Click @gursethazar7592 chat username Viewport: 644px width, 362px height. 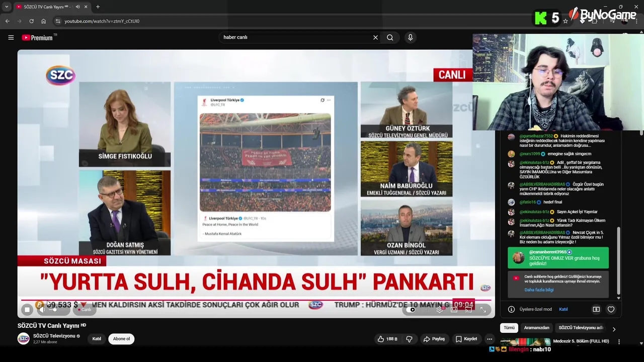tap(536, 136)
